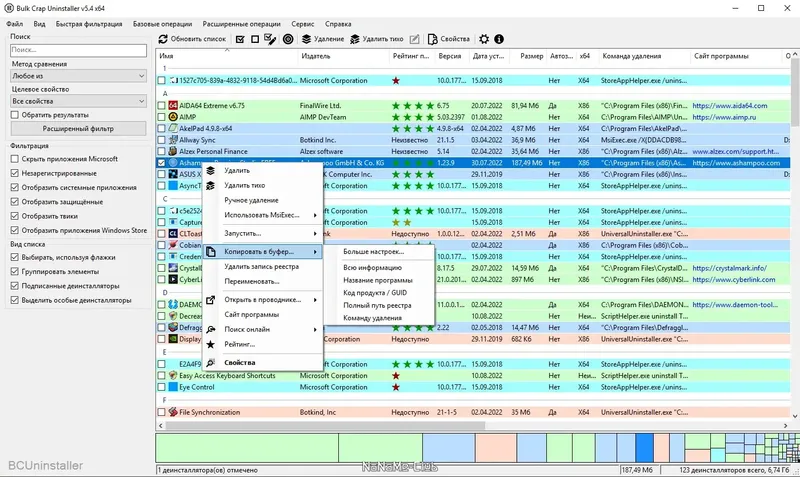This screenshot has height=477, width=800.
Task: Toggle Выделить особые деинсталляторы checkbox
Action: (x=15, y=300)
